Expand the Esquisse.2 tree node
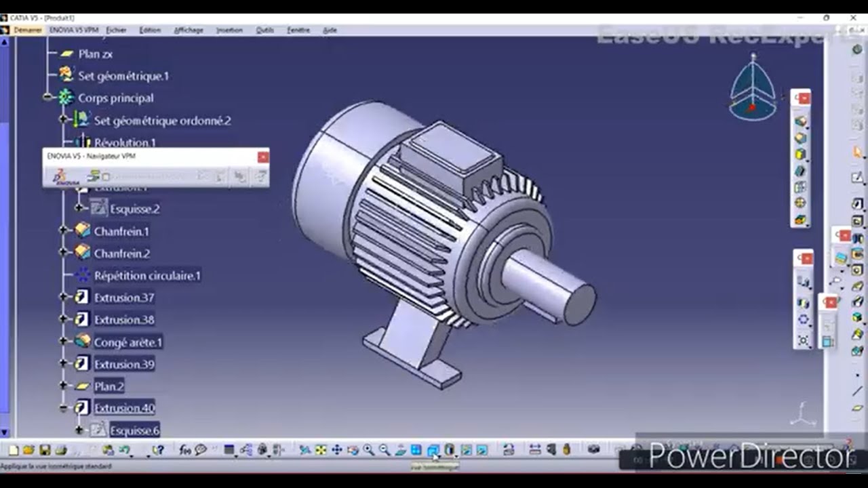Screen dimensions: 868x488 pos(79,209)
